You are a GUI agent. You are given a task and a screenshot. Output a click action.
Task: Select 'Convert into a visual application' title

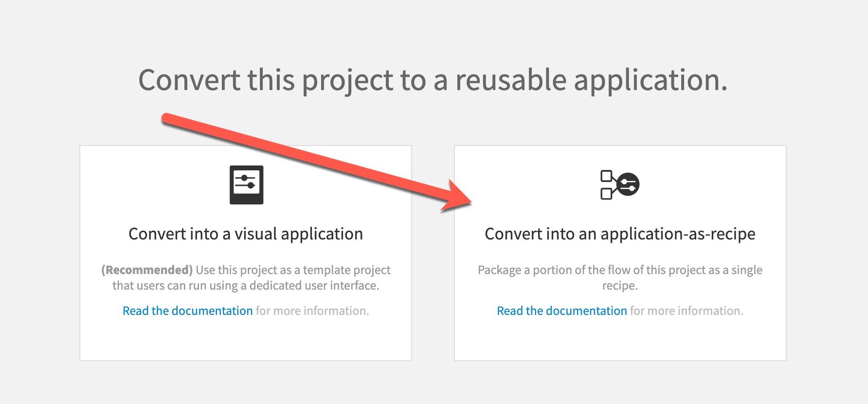[246, 234]
